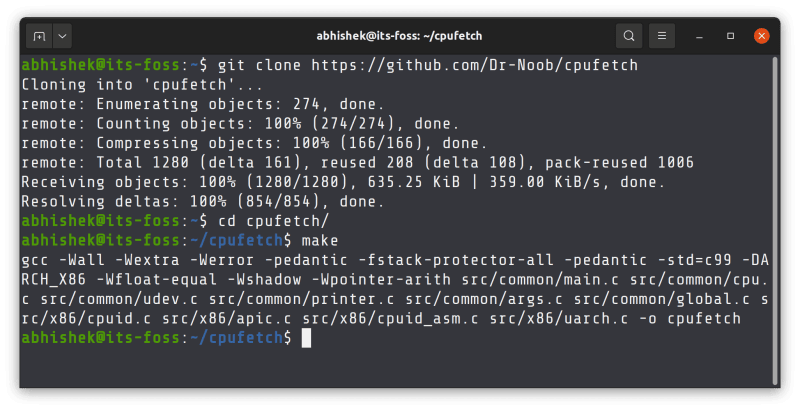800x410 pixels.
Task: Expand the new tab dropdown arrow
Action: (x=62, y=36)
